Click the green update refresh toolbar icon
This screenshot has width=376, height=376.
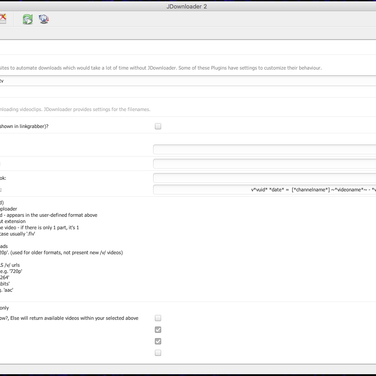[28, 19]
